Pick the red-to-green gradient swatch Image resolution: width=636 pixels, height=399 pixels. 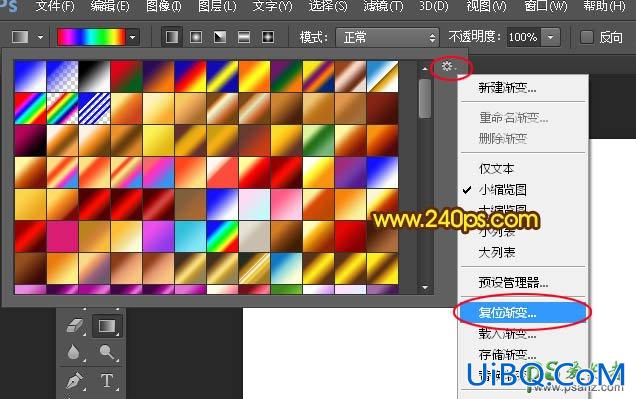click(126, 76)
